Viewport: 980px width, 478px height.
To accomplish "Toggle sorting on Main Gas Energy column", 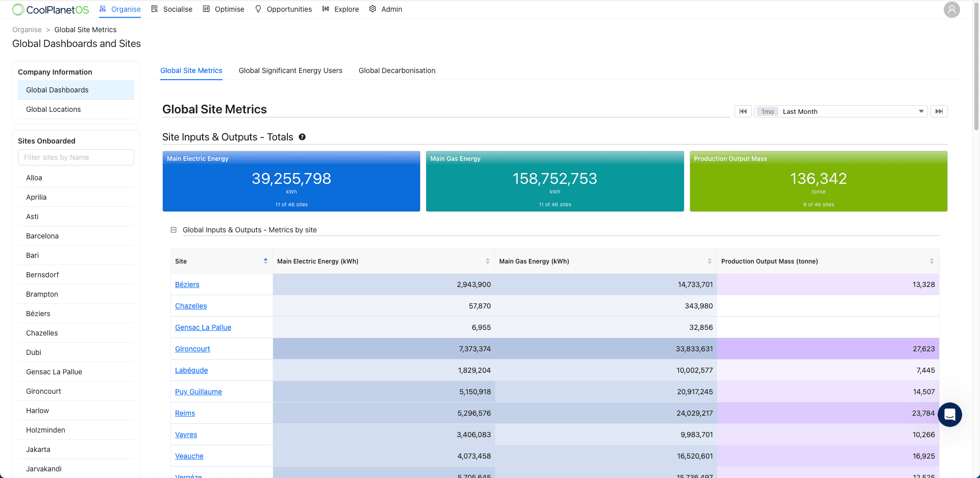I will pos(709,260).
